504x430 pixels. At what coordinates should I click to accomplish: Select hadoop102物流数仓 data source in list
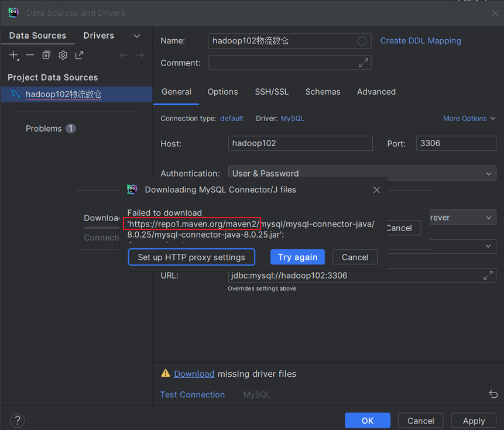[x=77, y=94]
